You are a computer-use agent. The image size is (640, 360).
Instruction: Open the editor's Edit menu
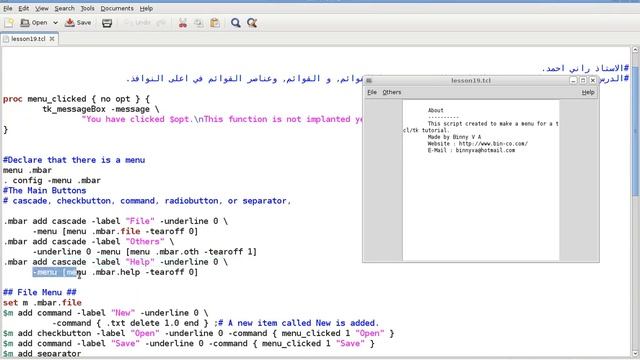pyautogui.click(x=24, y=8)
